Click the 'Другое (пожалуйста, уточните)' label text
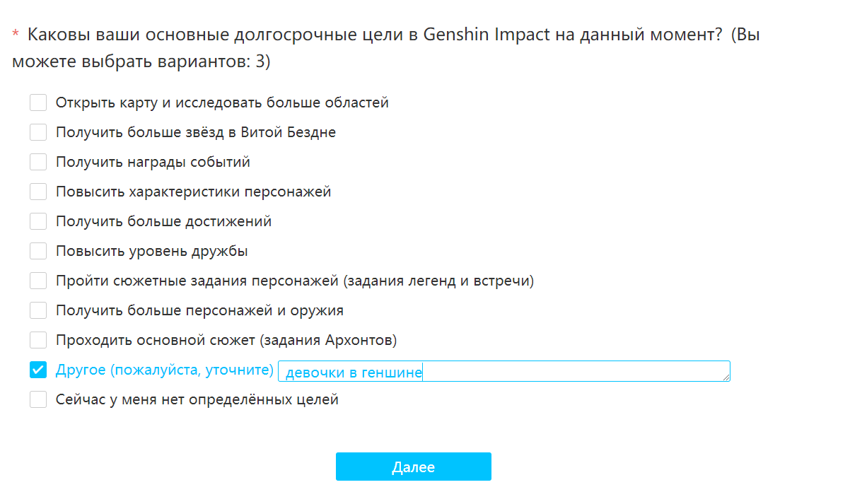Image resolution: width=862 pixels, height=504 pixels. [164, 370]
